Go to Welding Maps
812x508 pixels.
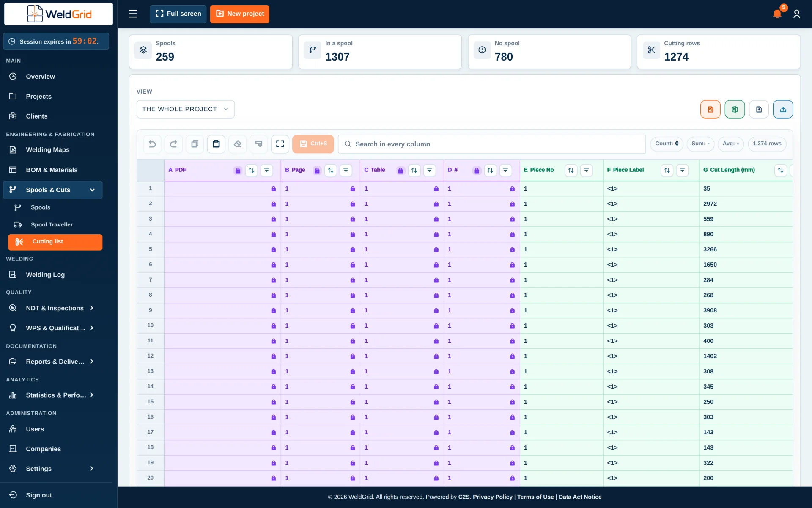pos(52,150)
